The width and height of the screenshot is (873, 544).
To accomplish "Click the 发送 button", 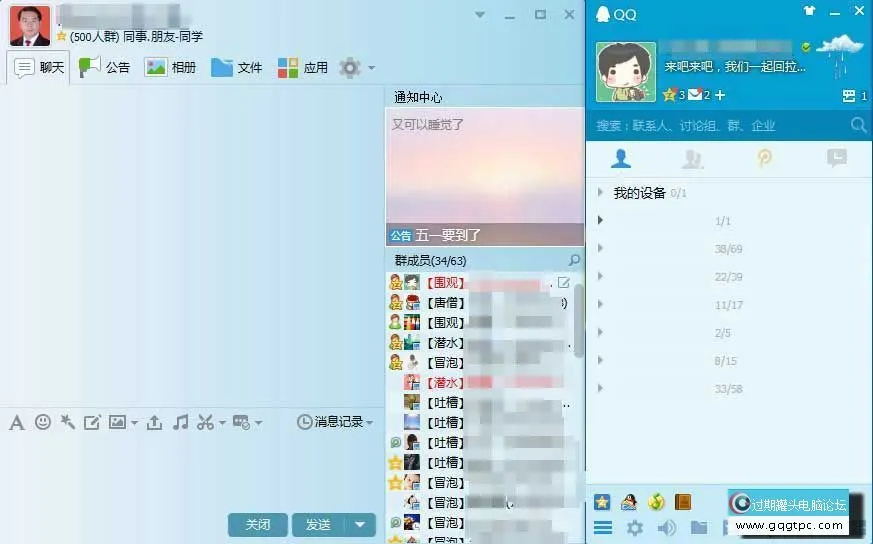I will coord(318,525).
